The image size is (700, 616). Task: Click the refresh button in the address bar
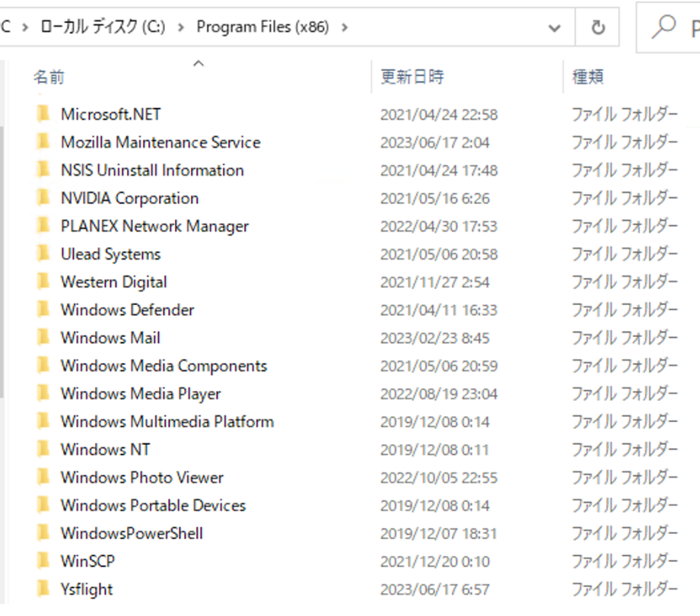598,27
